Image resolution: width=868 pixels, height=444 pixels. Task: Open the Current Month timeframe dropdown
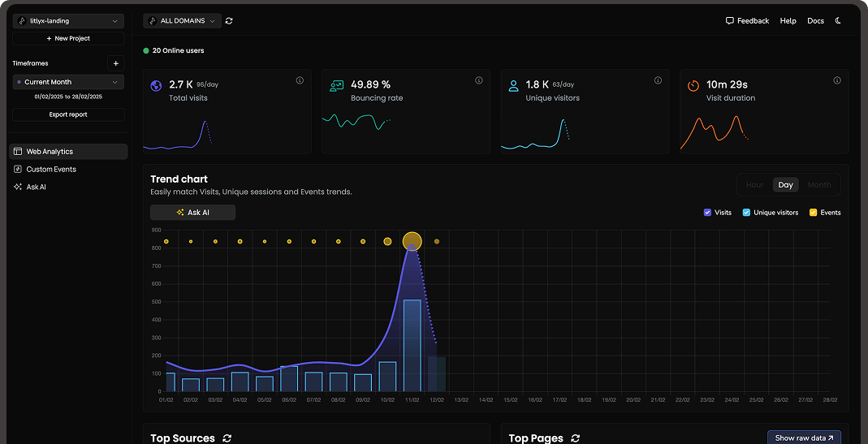[x=68, y=82]
